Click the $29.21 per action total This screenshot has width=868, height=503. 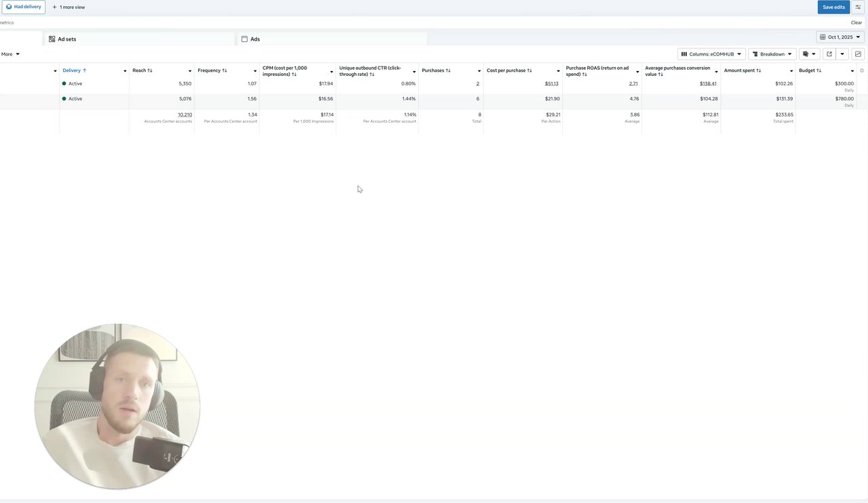(553, 115)
